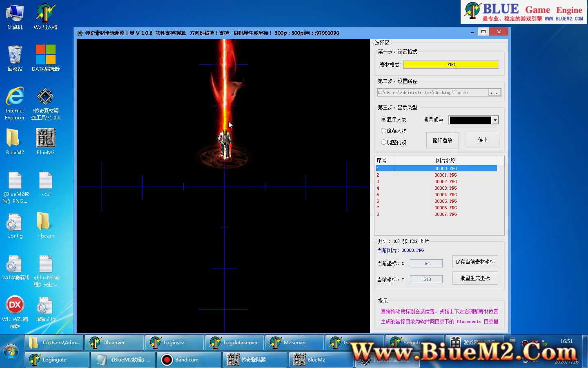Select row 00002.PNG in the image list

[436, 182]
